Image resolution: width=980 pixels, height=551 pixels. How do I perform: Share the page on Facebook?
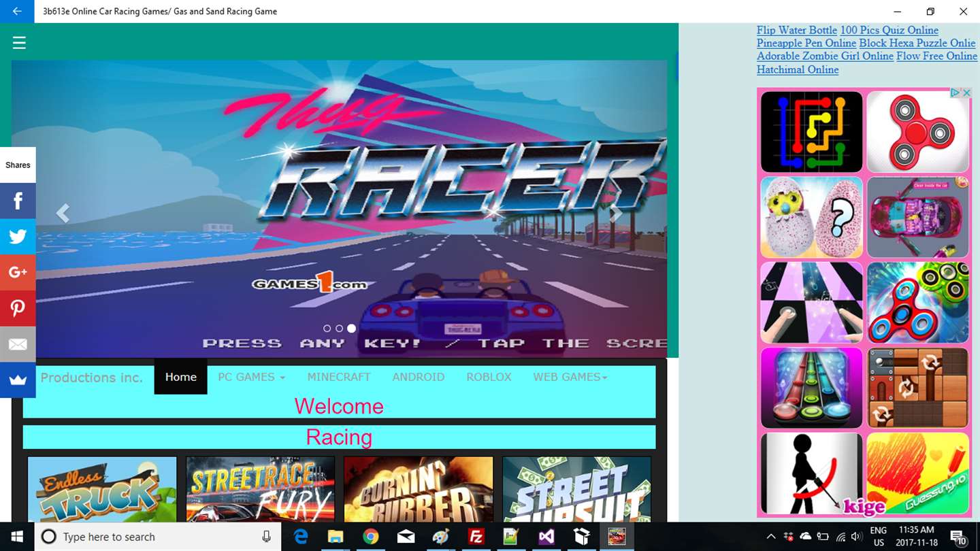[x=18, y=201]
